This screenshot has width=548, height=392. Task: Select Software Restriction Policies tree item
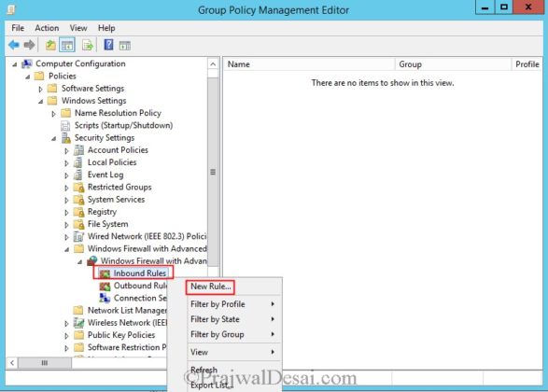click(x=127, y=347)
